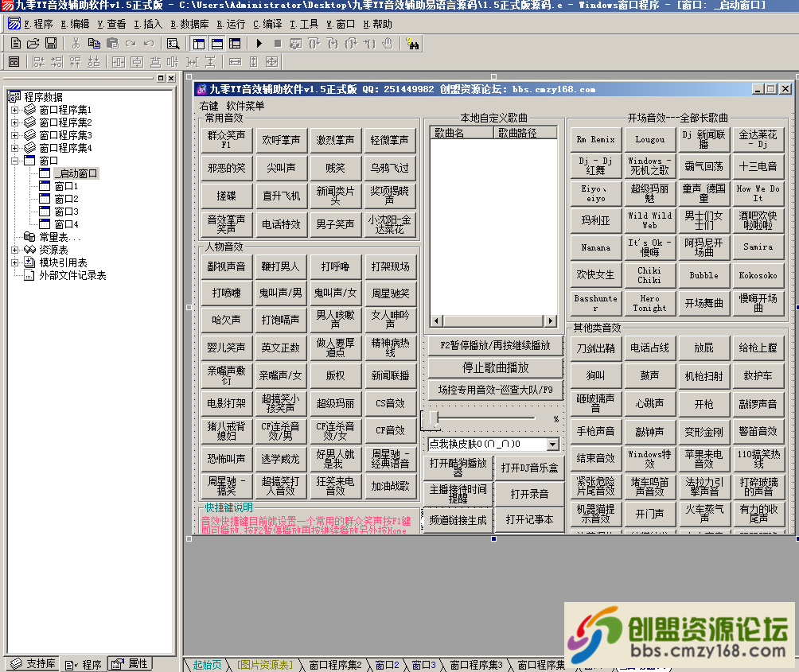Click the 群众笑声 F1 button

(227, 140)
